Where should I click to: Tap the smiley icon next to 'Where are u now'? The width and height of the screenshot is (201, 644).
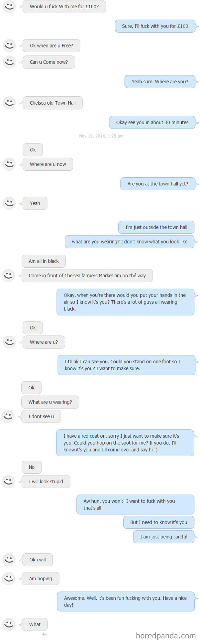[9, 164]
